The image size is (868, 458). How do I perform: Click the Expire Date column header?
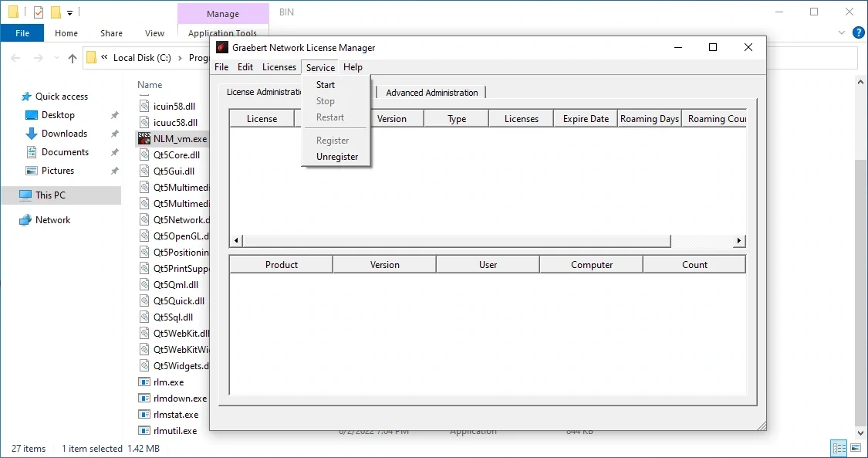[586, 118]
